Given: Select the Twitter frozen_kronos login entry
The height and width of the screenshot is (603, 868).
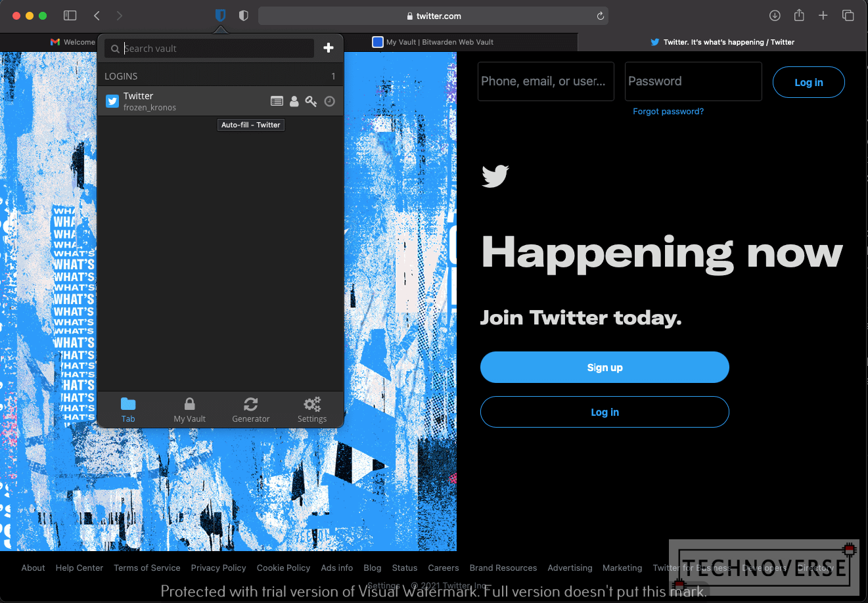Looking at the screenshot, I should [220, 101].
